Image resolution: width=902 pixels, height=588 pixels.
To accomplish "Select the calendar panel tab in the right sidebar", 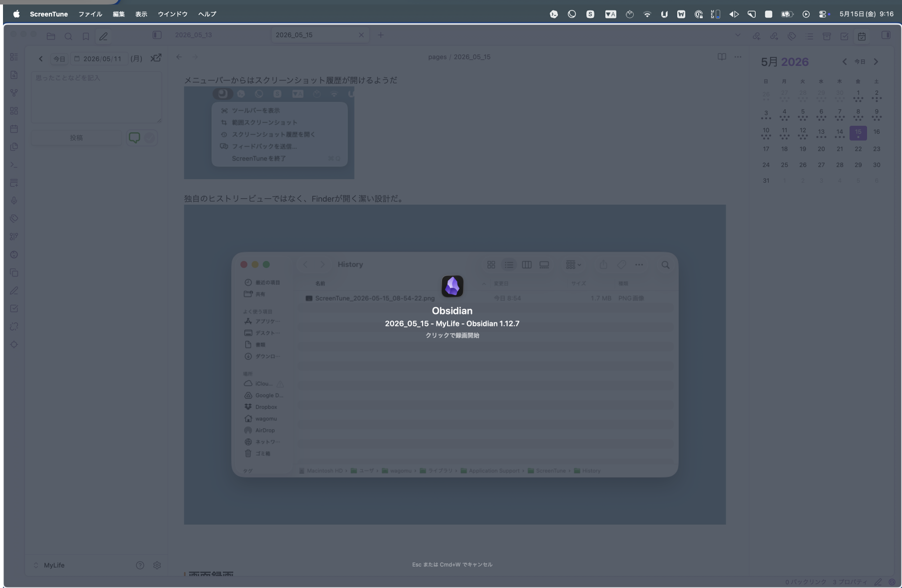I will point(862,36).
